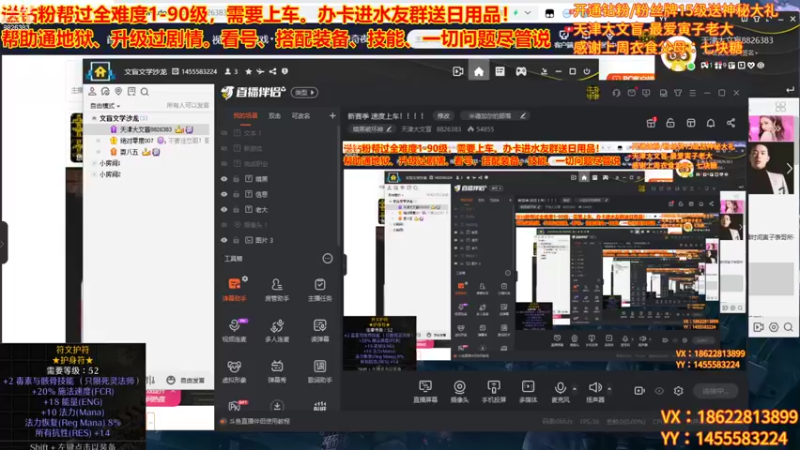Add a 多媒体 source
The width and height of the screenshot is (800, 450).
coord(528,391)
